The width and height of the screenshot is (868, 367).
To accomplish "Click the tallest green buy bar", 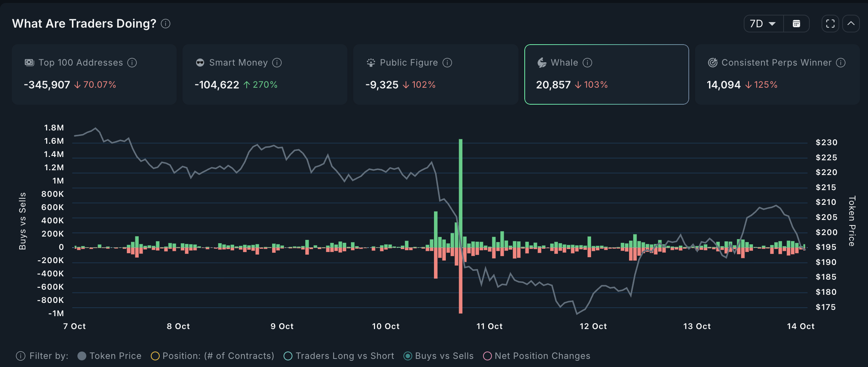I will point(461,192).
